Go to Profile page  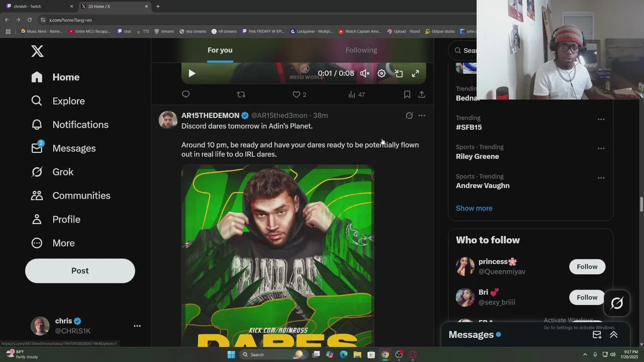point(55,219)
